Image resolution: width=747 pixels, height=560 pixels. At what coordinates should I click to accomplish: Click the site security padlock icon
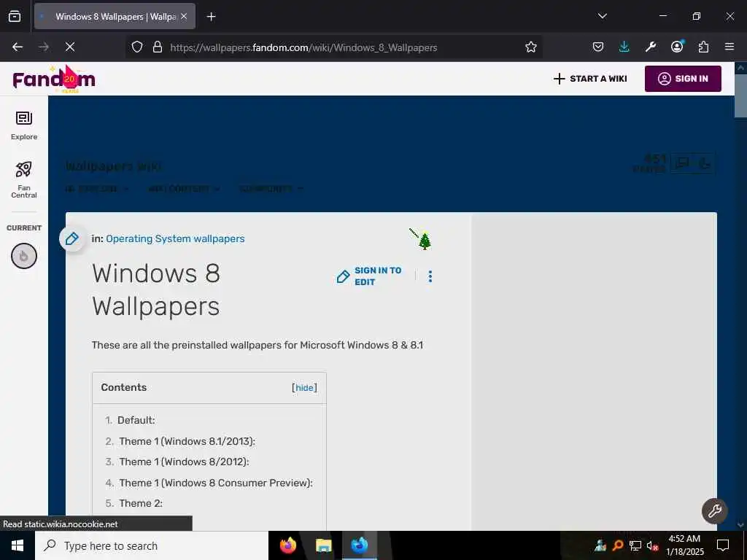click(x=158, y=47)
